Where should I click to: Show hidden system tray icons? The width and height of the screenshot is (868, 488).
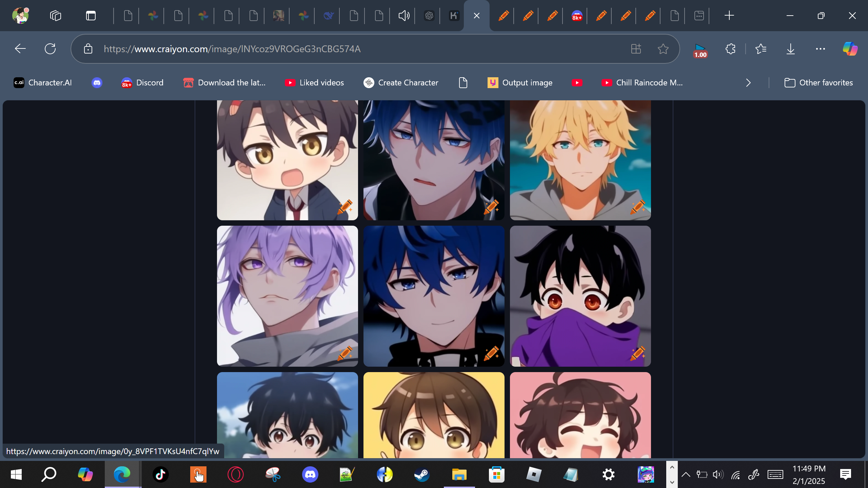(686, 474)
